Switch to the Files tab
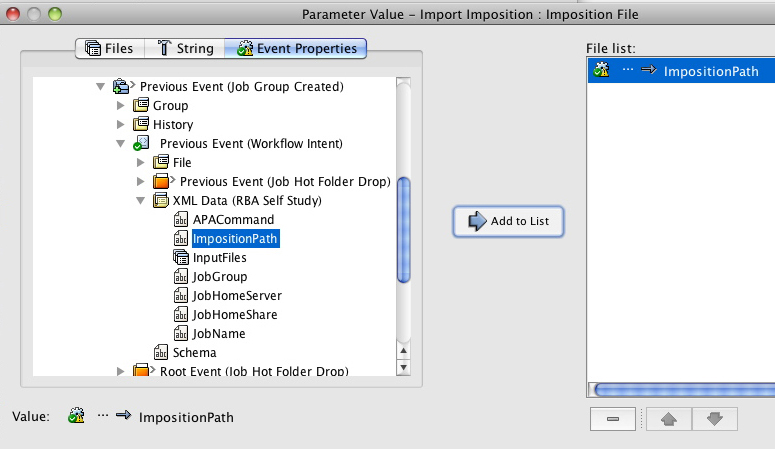The image size is (775, 449). click(110, 48)
